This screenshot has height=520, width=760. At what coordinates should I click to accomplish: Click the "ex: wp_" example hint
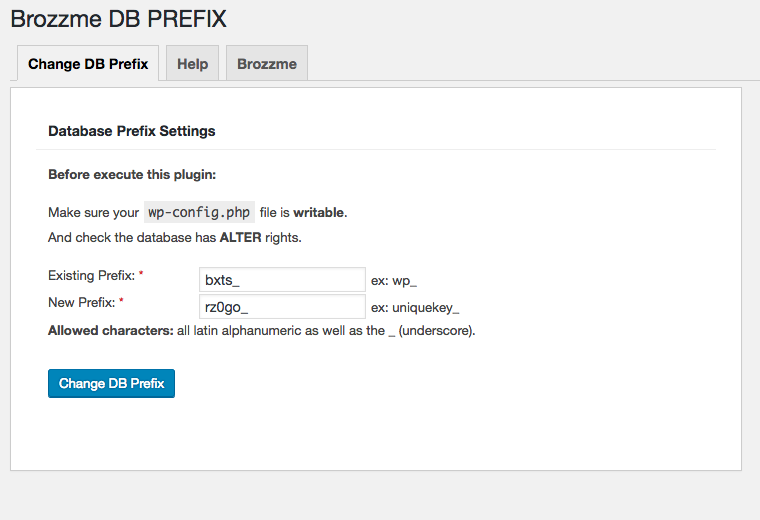tap(393, 281)
